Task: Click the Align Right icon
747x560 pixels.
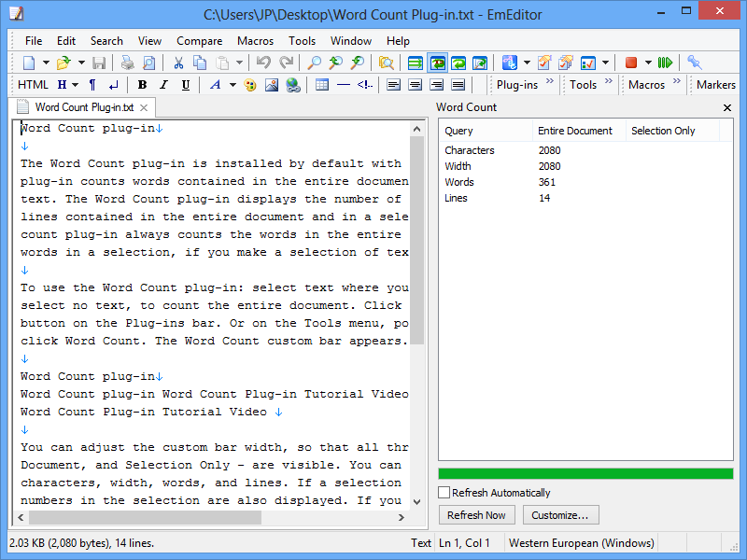Action: click(x=436, y=85)
